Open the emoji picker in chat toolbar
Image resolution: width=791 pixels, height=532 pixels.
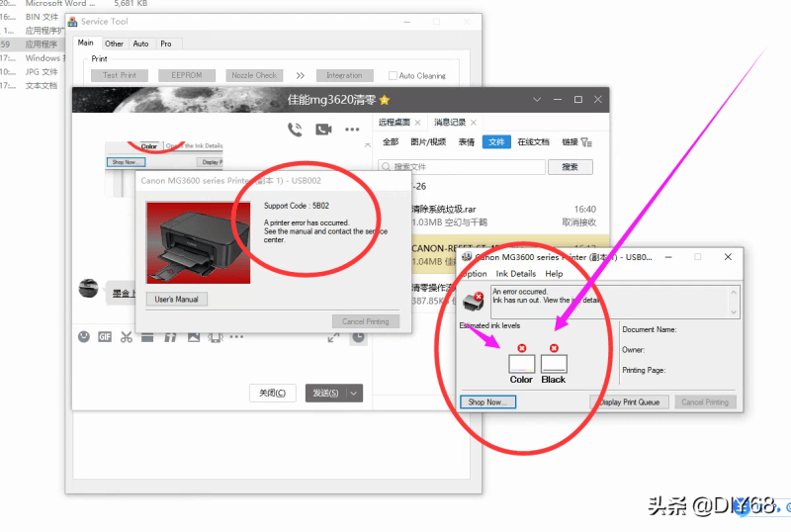(x=84, y=337)
